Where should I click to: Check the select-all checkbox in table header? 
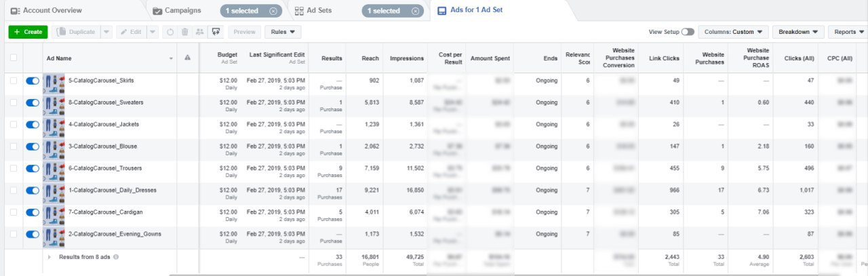coord(14,58)
